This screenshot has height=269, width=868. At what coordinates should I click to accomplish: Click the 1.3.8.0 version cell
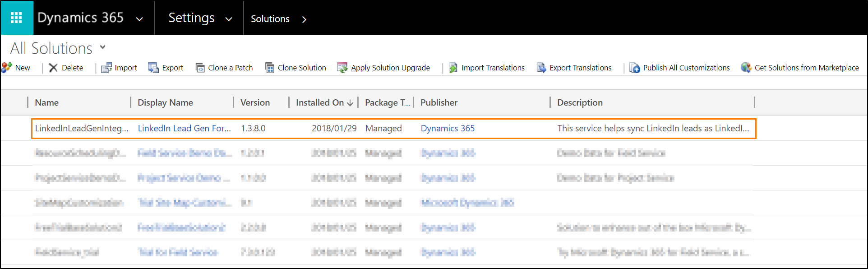click(x=253, y=128)
